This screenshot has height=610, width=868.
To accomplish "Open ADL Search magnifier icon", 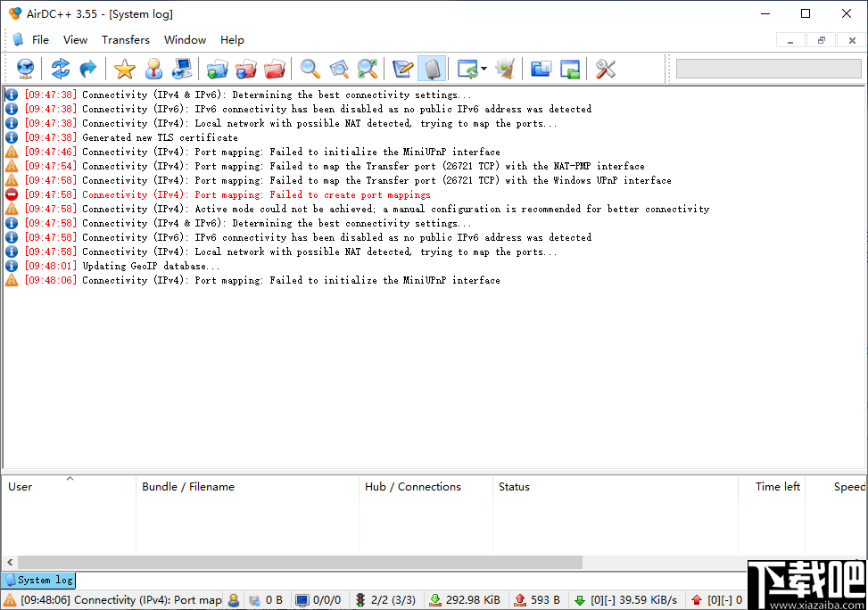I will [339, 70].
